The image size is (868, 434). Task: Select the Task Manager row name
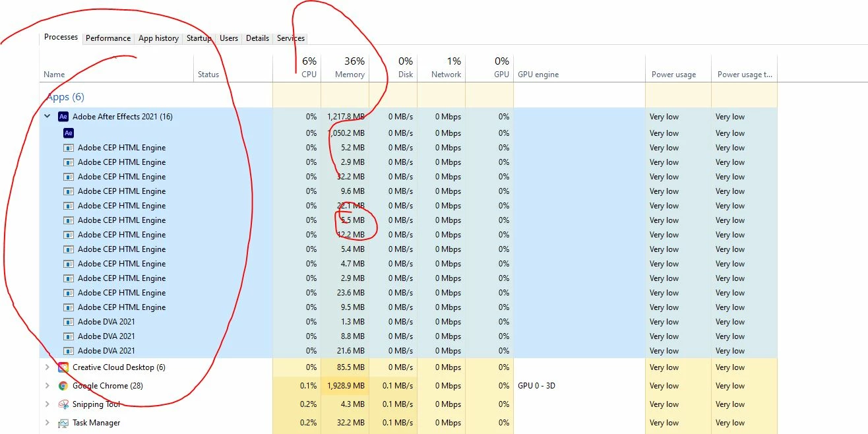(x=96, y=423)
